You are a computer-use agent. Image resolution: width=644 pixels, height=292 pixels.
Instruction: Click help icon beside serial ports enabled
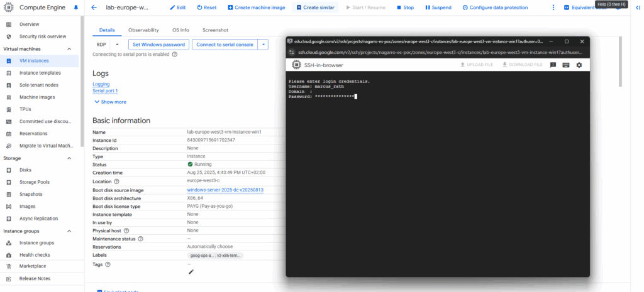175,54
